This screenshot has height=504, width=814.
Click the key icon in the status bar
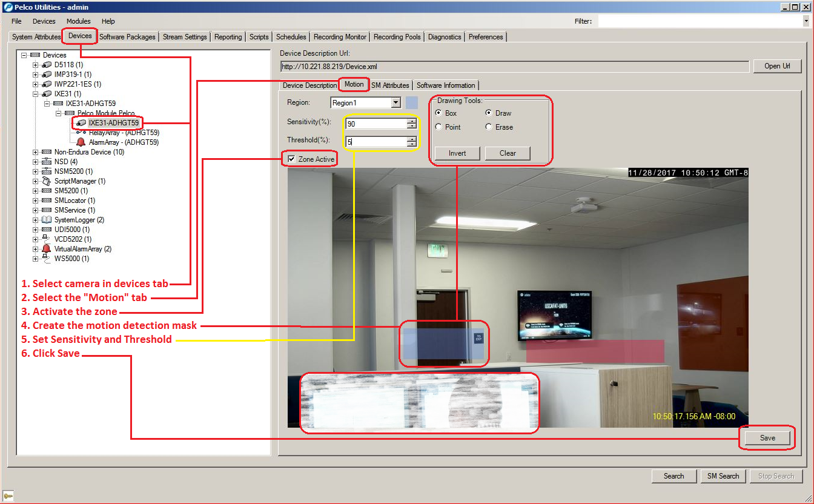8,496
